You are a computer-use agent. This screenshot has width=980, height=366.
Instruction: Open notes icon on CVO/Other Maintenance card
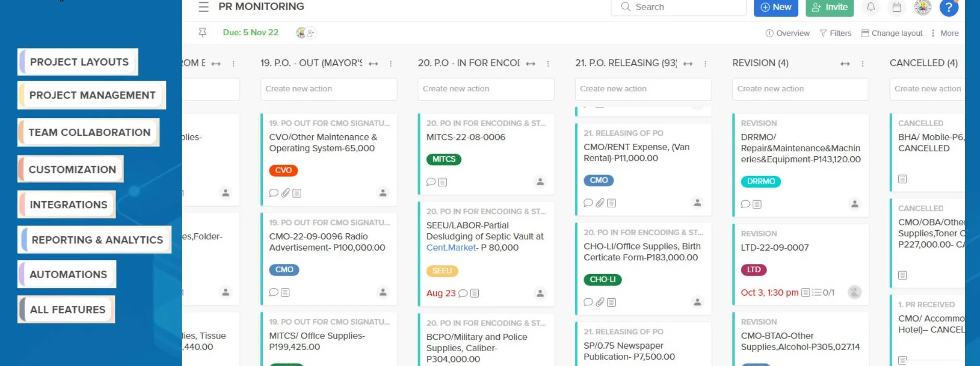coord(297,193)
